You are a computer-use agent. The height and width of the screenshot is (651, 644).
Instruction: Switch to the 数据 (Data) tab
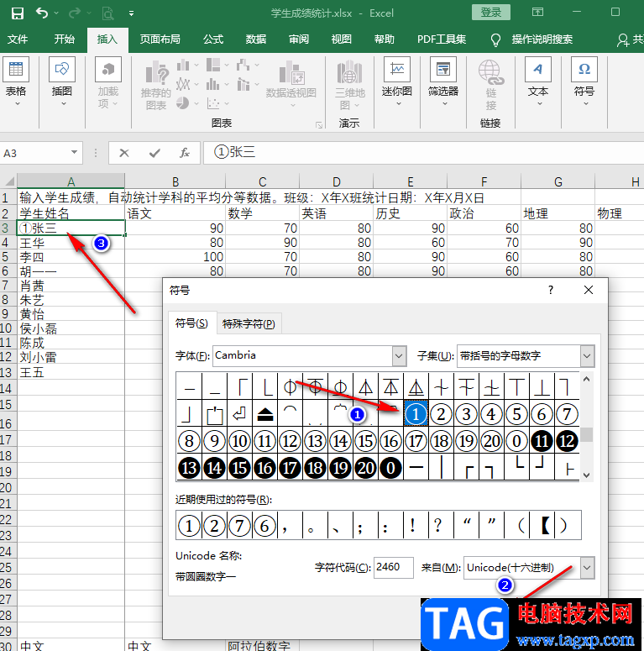(x=256, y=39)
